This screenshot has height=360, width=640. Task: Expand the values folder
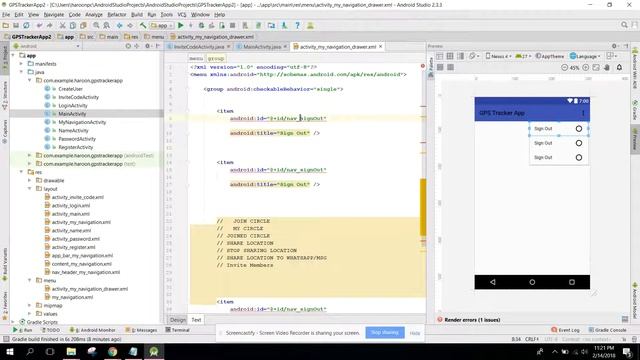30,314
